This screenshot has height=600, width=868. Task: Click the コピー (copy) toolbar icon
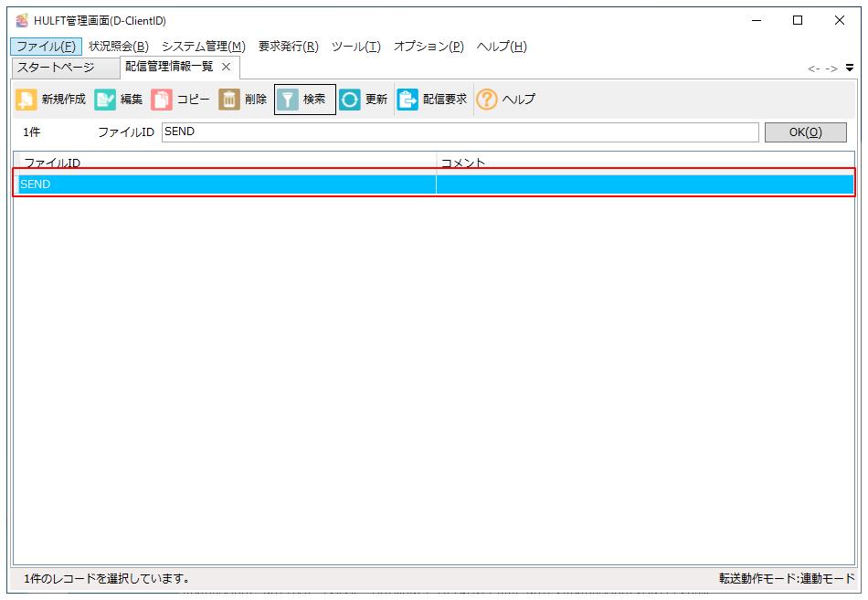pos(162,100)
